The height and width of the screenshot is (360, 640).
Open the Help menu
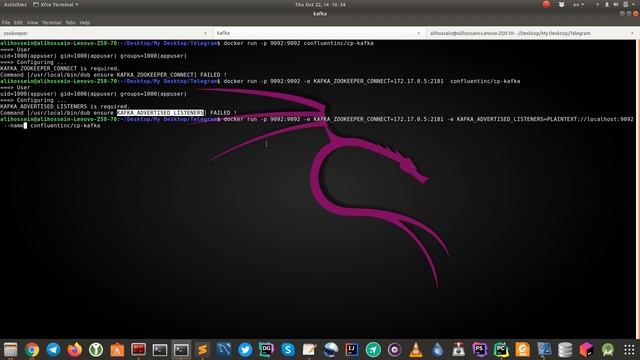click(84, 22)
